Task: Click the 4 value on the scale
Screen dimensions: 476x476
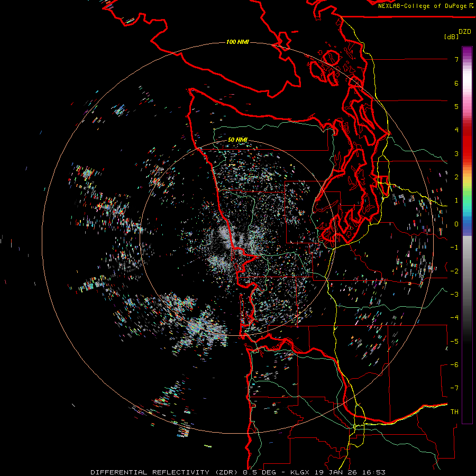Action: click(456, 130)
